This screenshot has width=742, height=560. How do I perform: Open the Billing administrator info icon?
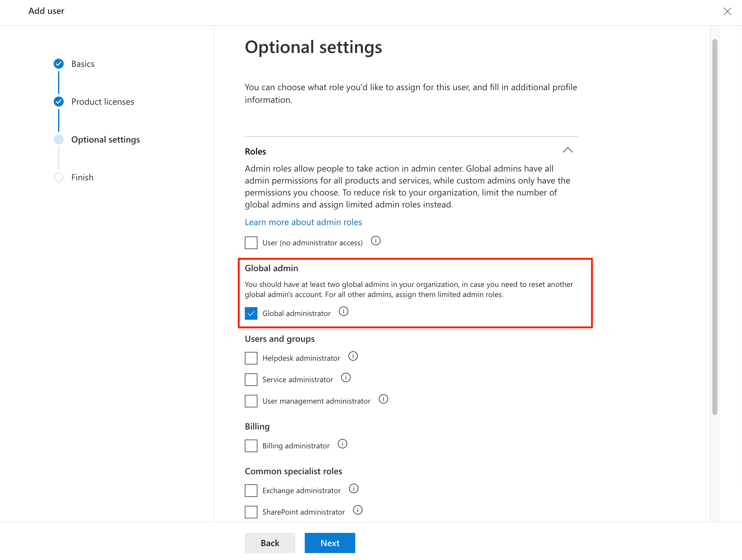[x=343, y=444]
